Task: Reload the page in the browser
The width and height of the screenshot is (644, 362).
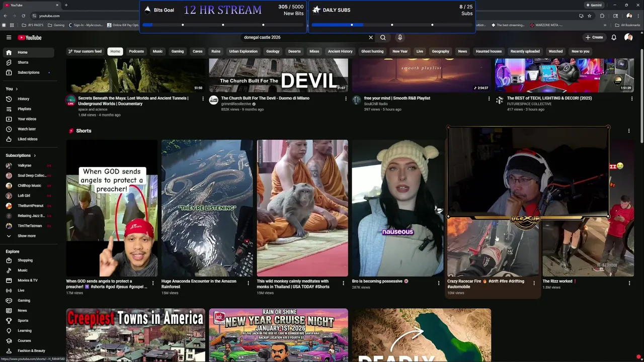Action: click(x=23, y=16)
